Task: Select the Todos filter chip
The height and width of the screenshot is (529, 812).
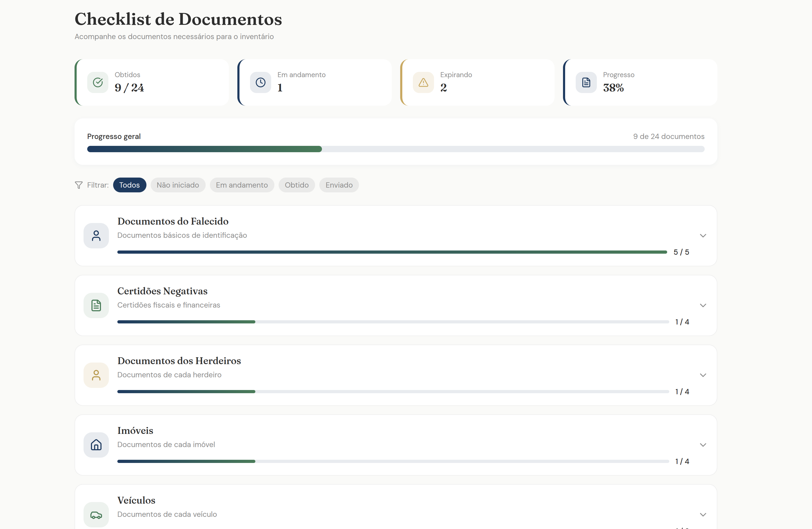Action: point(129,185)
